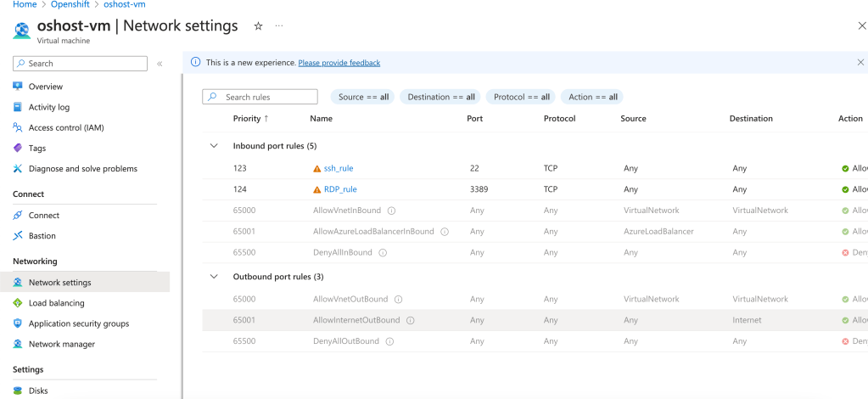Collapse the Outbound port rules section

(x=214, y=277)
